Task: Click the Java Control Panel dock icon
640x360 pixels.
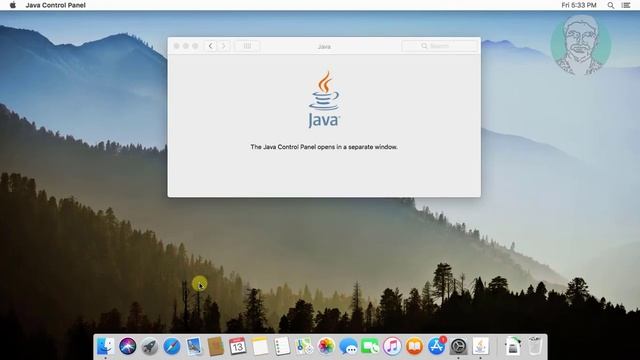Action: coord(480,347)
